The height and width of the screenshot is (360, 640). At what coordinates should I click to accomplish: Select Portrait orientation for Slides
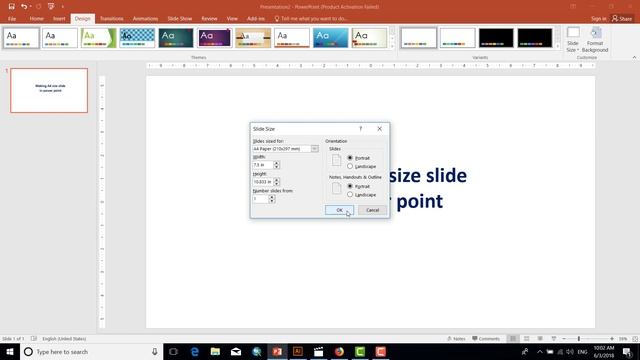click(x=350, y=158)
